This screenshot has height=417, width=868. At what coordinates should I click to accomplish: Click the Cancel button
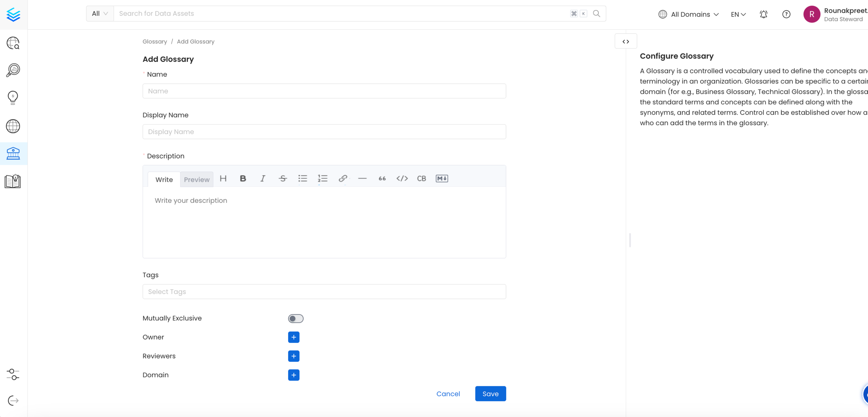pos(448,394)
